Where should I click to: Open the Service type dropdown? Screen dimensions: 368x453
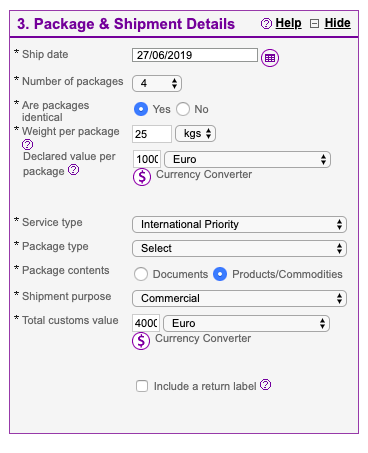(239, 224)
